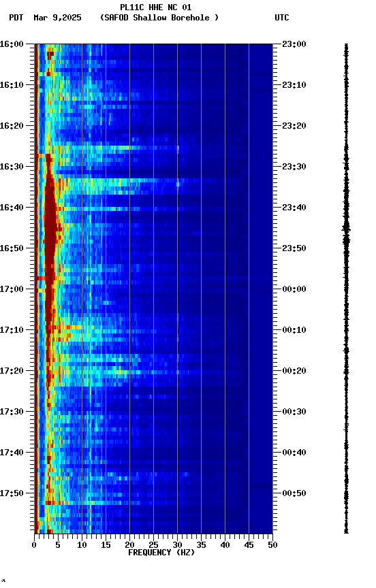Click the 17:30 PDT time label
Image resolution: width=376 pixels, height=588 pixels.
[12, 412]
